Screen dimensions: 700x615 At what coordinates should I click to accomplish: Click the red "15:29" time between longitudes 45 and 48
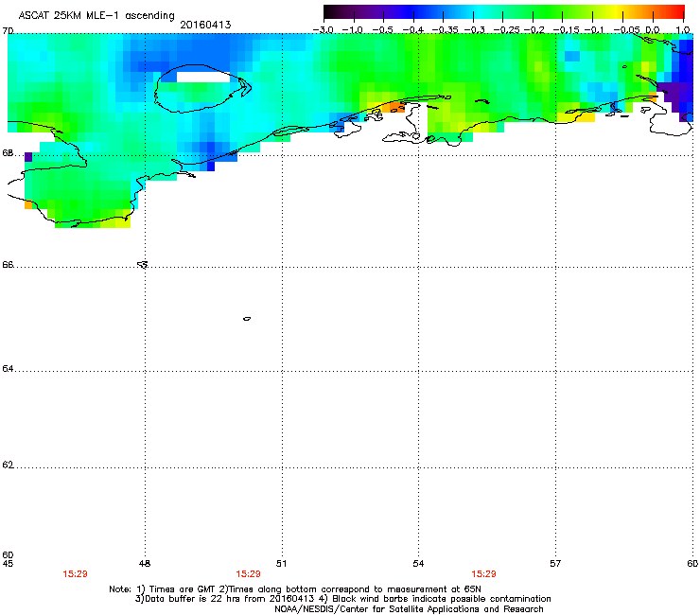[x=75, y=574]
